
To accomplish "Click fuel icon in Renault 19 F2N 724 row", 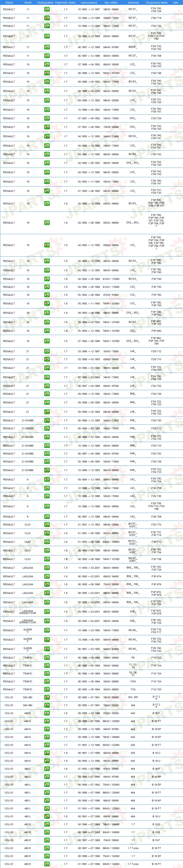I will 47,118.
